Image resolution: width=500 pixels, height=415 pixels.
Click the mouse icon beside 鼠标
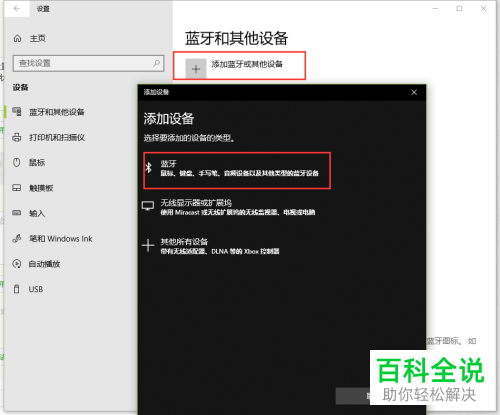(17, 162)
